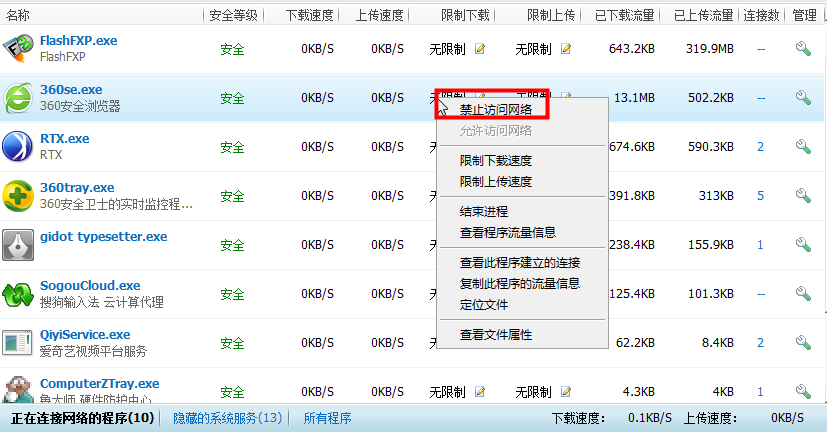Open connection count 2 for RTX.exe
This screenshot has height=432, width=827.
tap(761, 147)
